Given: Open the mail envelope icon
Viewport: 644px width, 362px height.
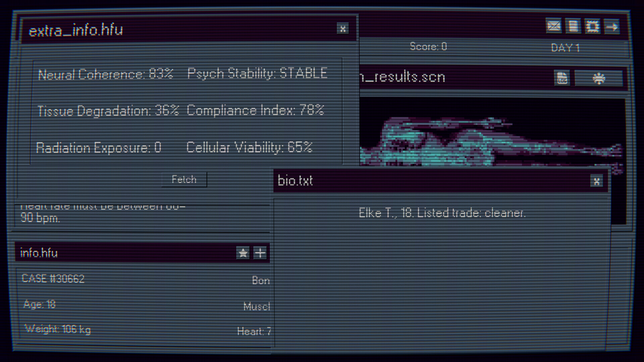Looking at the screenshot, I should (553, 26).
